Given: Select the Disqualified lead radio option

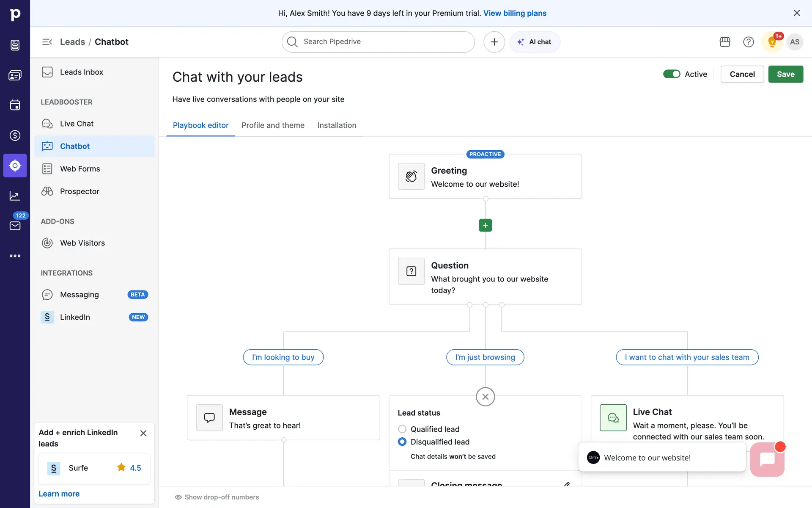Looking at the screenshot, I should click(x=402, y=442).
